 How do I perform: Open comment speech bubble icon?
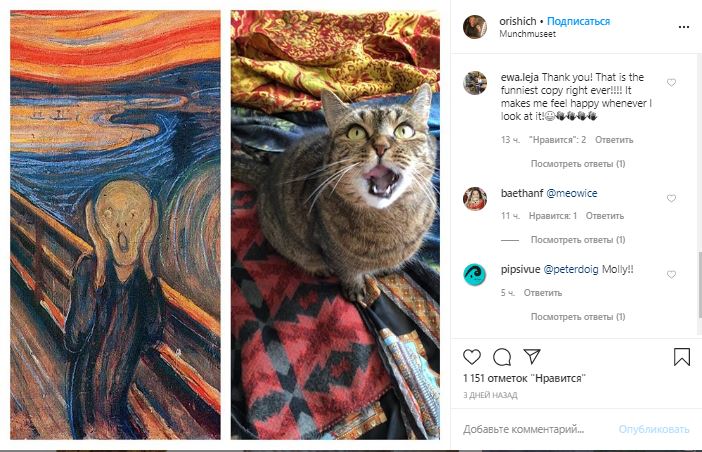coord(502,357)
